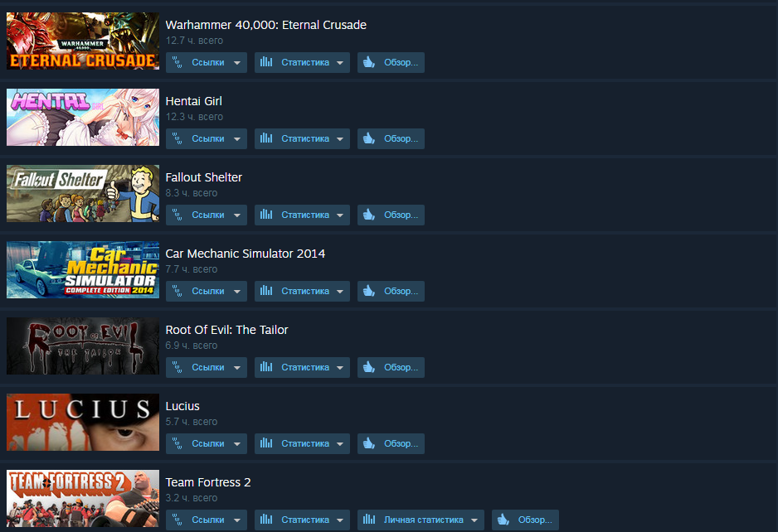Expand the Ссылки dropdown for Warhammer Eternal Crusade
778x532 pixels.
tap(237, 63)
